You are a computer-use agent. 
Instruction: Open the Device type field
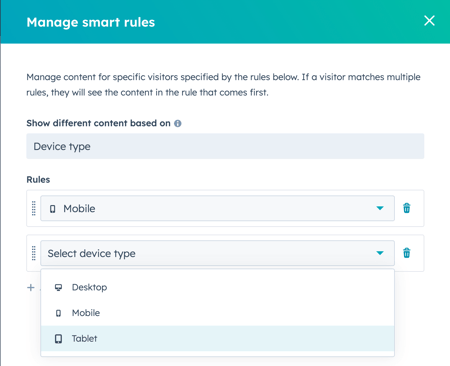[x=225, y=146]
